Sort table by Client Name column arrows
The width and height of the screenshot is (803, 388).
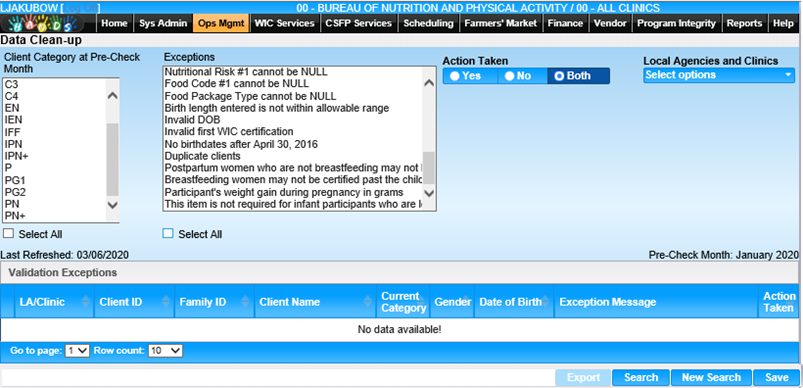[x=368, y=302]
